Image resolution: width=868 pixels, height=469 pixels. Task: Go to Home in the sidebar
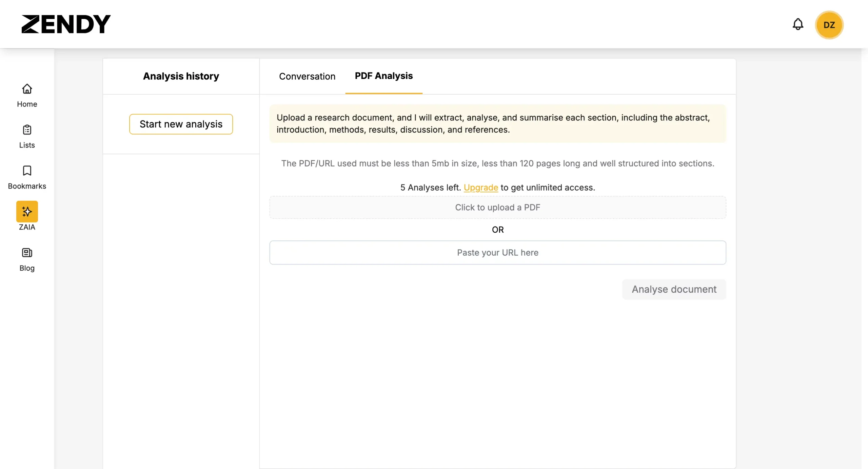pyautogui.click(x=27, y=96)
